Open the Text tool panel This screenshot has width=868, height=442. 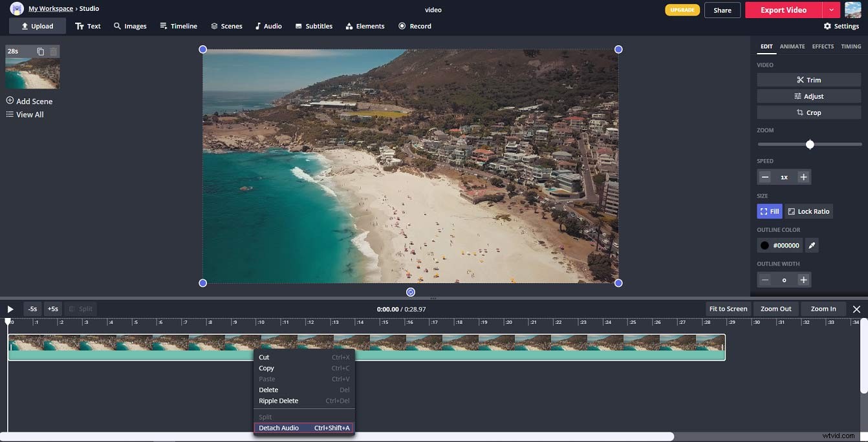(x=88, y=26)
